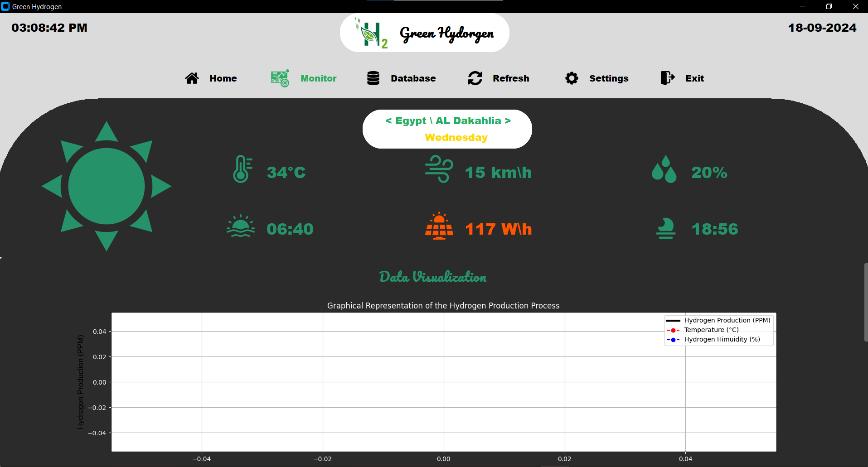This screenshot has width=868, height=467.
Task: Click the thermometer temperature icon
Action: pos(242,169)
